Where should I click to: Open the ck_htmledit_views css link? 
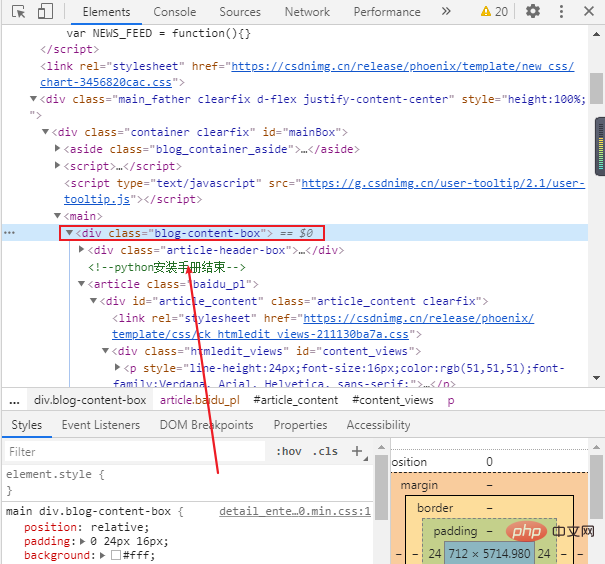point(260,334)
